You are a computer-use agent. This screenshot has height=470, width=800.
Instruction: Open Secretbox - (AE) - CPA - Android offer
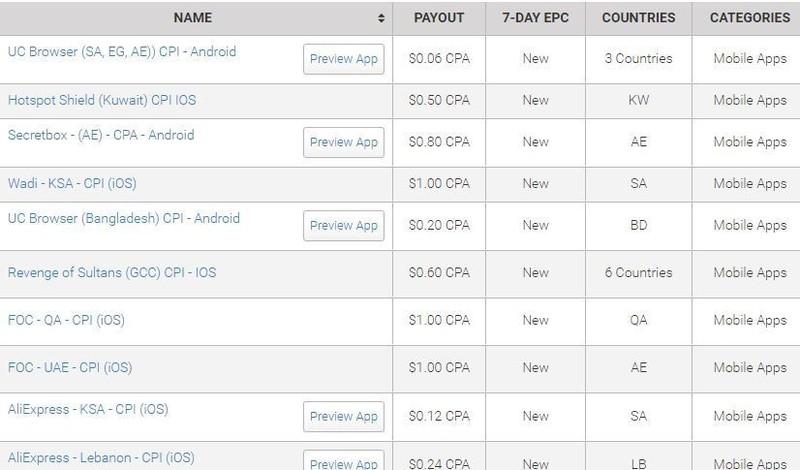(101, 135)
